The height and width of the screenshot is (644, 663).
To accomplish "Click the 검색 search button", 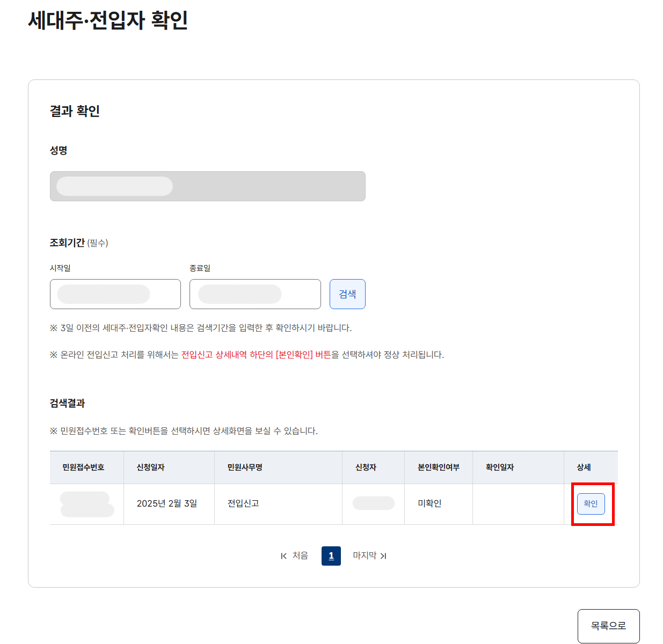I will 347,294.
